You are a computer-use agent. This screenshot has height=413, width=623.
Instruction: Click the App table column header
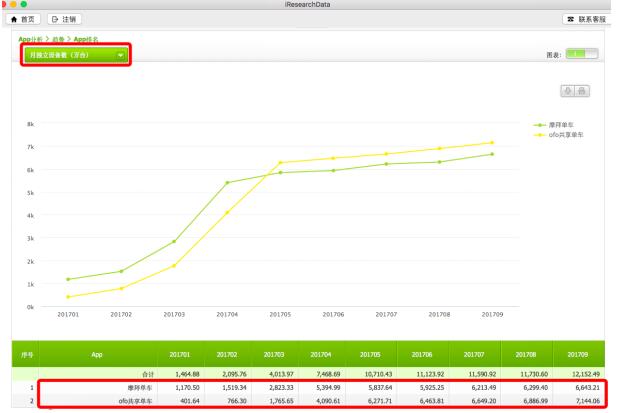97,355
